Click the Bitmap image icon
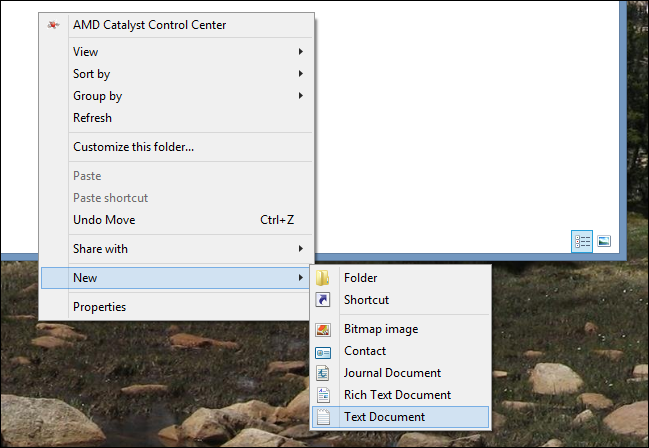The image size is (649, 448). 323,329
